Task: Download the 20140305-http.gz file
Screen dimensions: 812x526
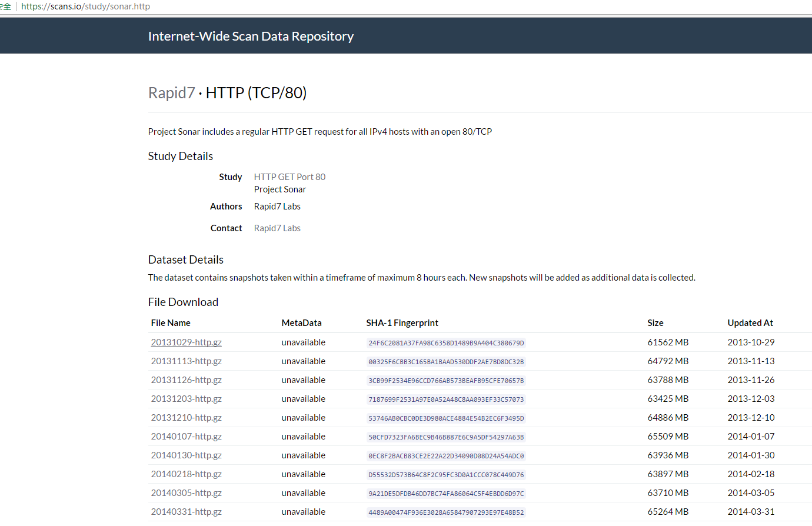Action: coord(186,492)
